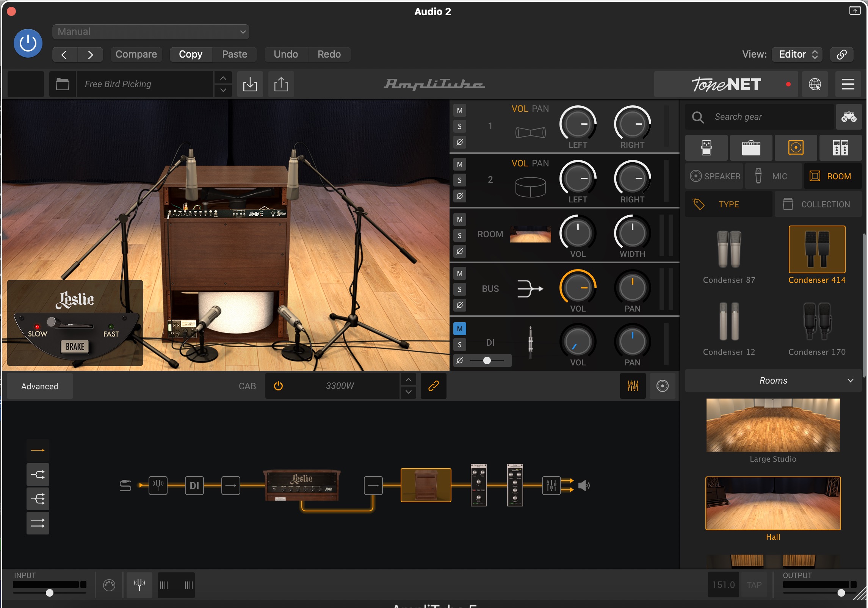868x608 pixels.
Task: Select PAN mode for mic channel 2
Action: click(540, 163)
